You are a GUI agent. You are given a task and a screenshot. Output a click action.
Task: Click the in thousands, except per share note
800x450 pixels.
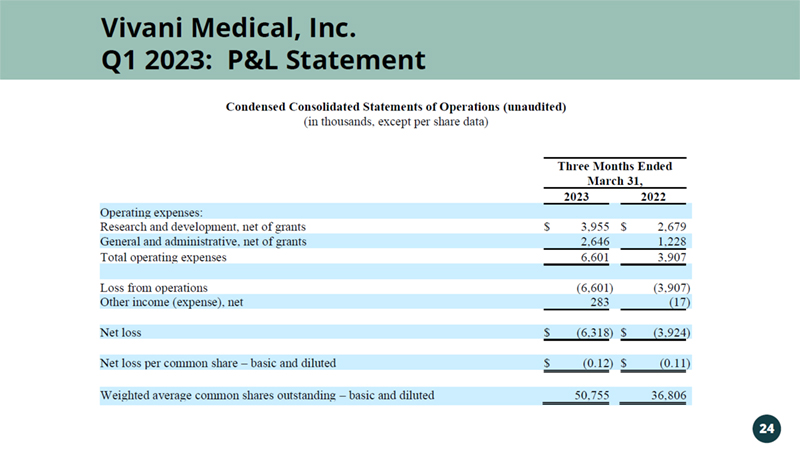(396, 123)
